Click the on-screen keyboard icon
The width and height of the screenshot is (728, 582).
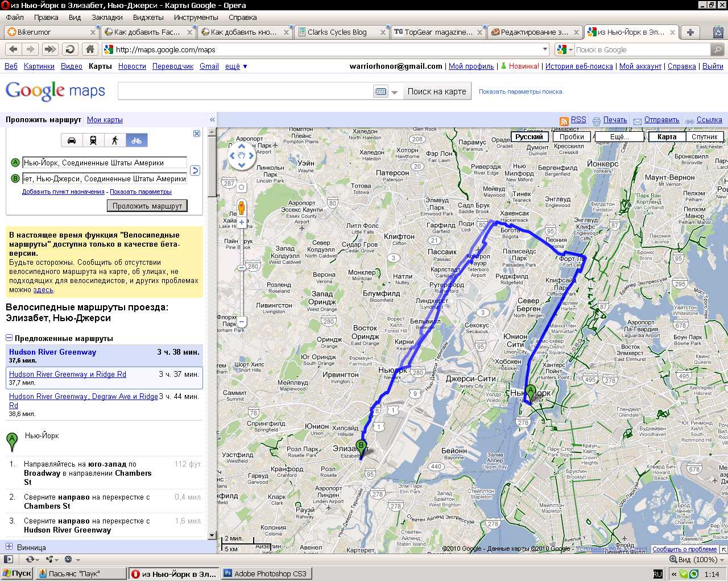pyautogui.click(x=381, y=92)
